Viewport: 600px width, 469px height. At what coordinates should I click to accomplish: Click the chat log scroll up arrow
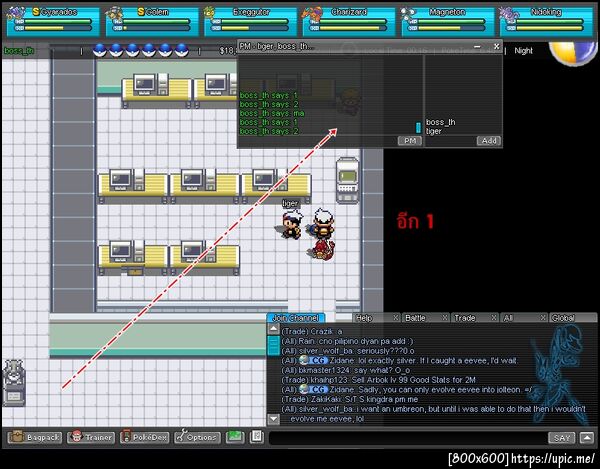[274, 329]
